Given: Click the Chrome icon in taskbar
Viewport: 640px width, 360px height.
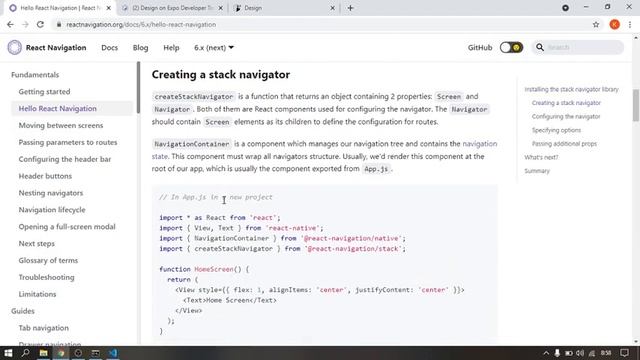Looking at the screenshot, I should pos(61,353).
